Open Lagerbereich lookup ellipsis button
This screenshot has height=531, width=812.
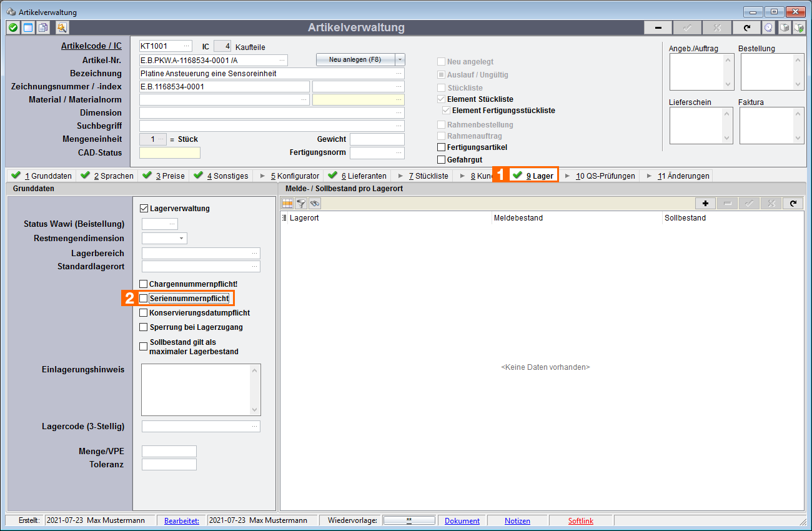[x=254, y=253]
